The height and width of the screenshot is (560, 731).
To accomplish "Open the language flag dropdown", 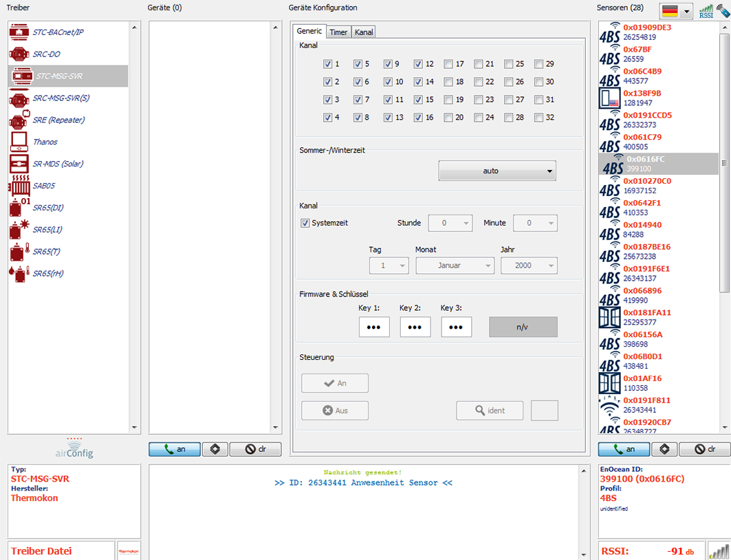I will (x=677, y=11).
